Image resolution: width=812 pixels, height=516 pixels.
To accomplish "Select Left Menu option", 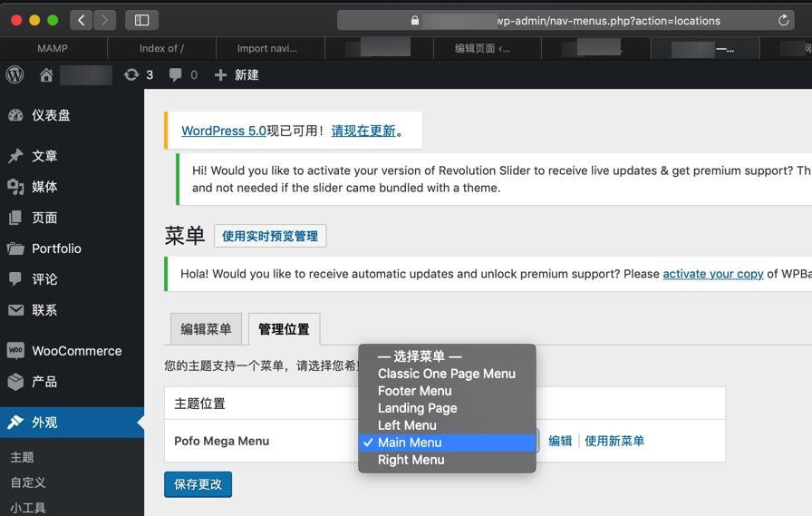I will point(447,425).
